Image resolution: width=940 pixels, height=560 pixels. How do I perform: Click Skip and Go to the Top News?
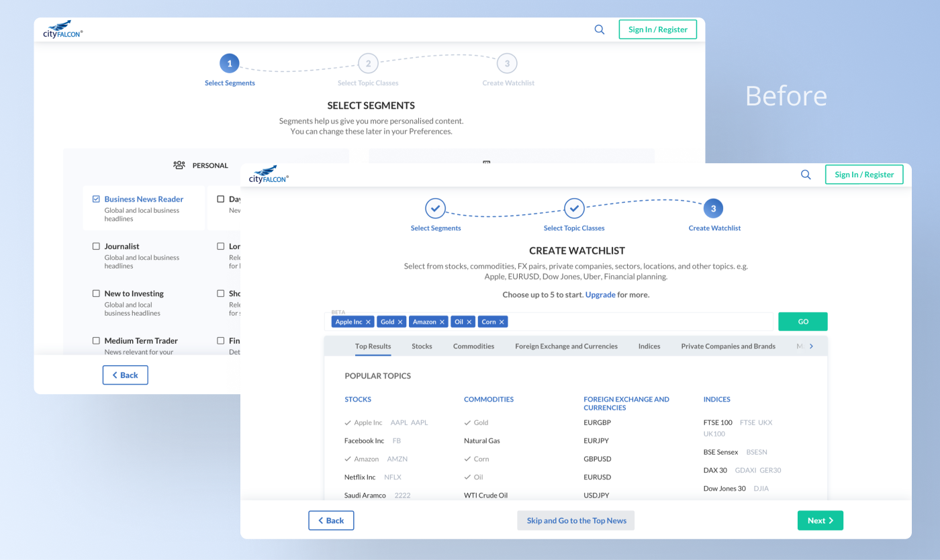576,520
